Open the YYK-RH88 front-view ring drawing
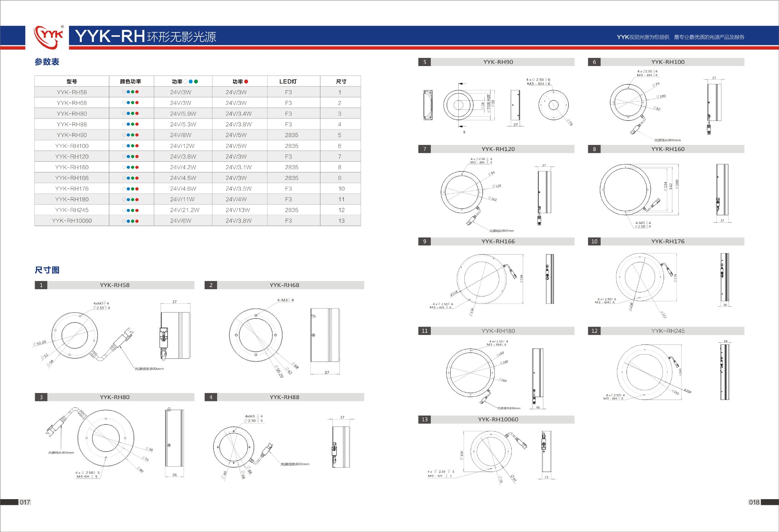 pos(234,447)
